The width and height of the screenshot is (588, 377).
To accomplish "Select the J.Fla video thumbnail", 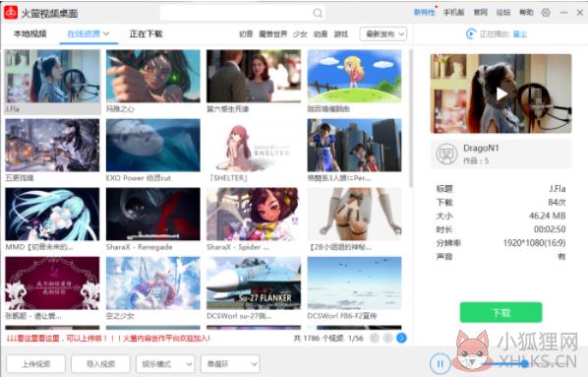I will (x=52, y=76).
